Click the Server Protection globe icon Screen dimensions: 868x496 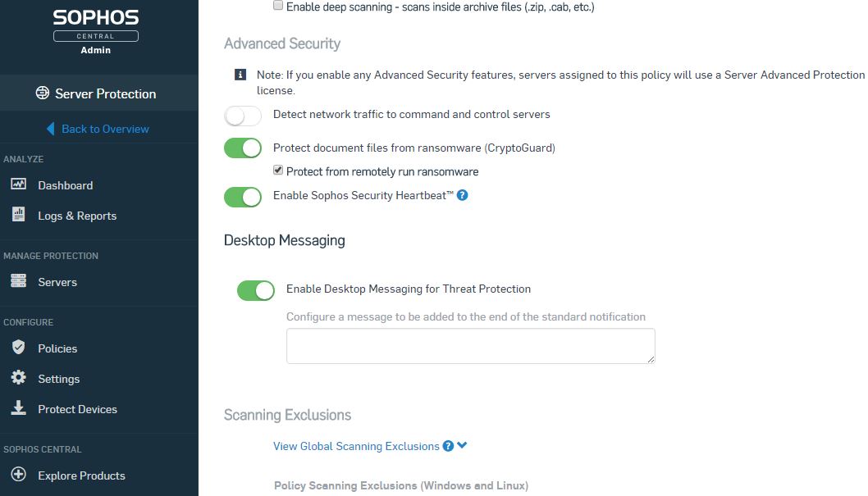click(43, 93)
